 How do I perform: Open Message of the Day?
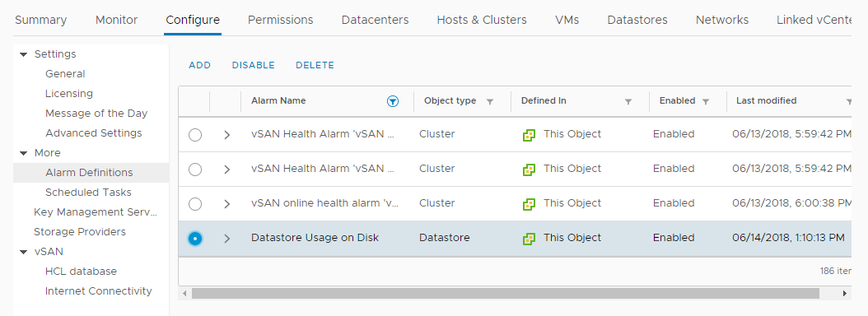click(96, 114)
